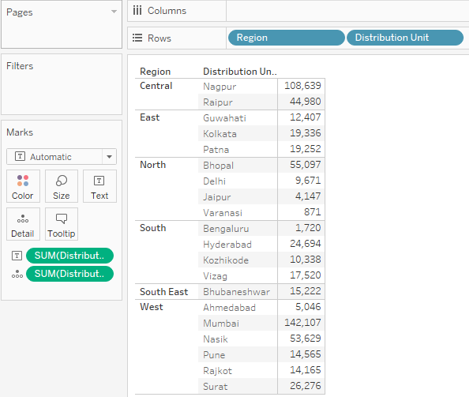Select the SUM(Distribut.. pill on Text

click(70, 256)
